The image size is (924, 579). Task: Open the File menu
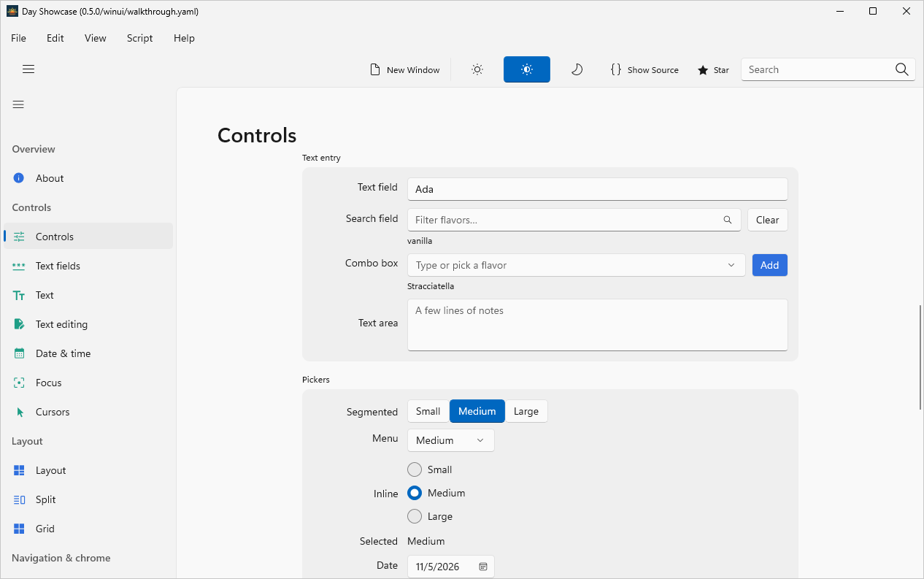(18, 38)
